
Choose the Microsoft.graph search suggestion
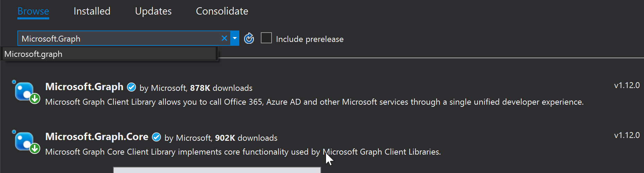tap(110, 54)
